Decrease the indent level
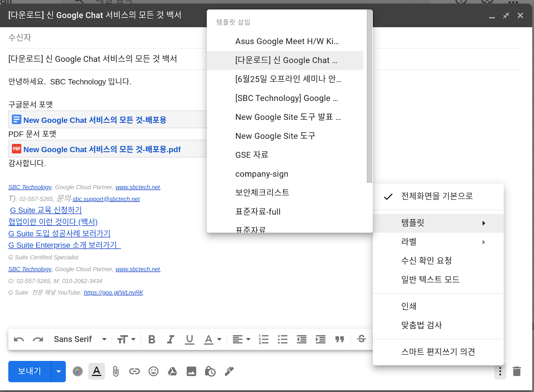Viewport: 534px width, 392px height. tap(302, 339)
